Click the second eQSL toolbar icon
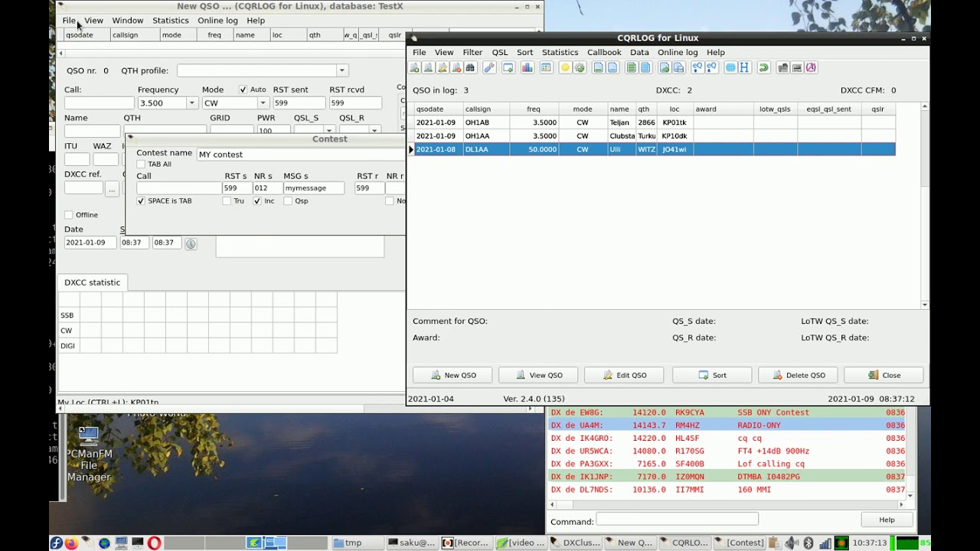Screen dimensions: 980x551 coord(711,67)
